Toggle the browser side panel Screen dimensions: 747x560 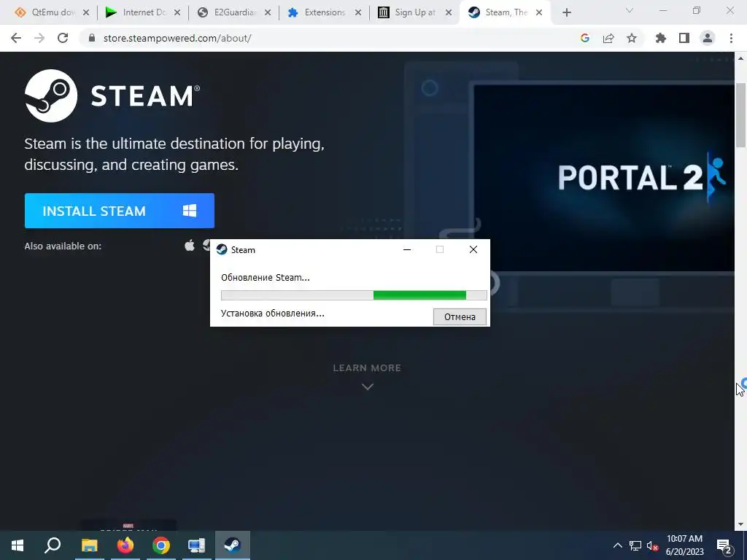(x=684, y=38)
